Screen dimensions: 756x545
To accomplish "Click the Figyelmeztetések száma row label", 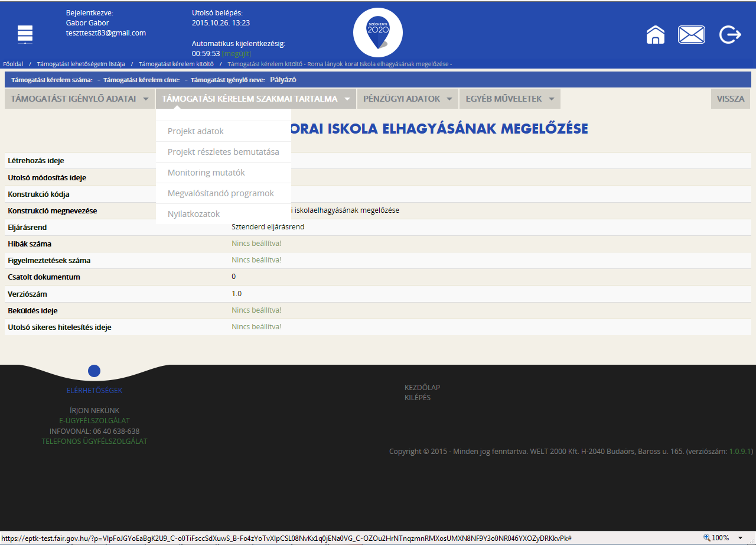I will [x=49, y=260].
